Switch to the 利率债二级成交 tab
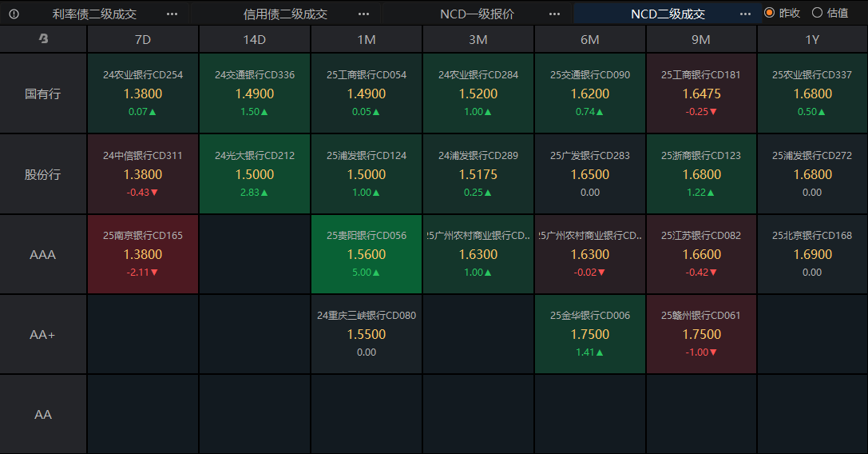868x454 pixels. 95,14
